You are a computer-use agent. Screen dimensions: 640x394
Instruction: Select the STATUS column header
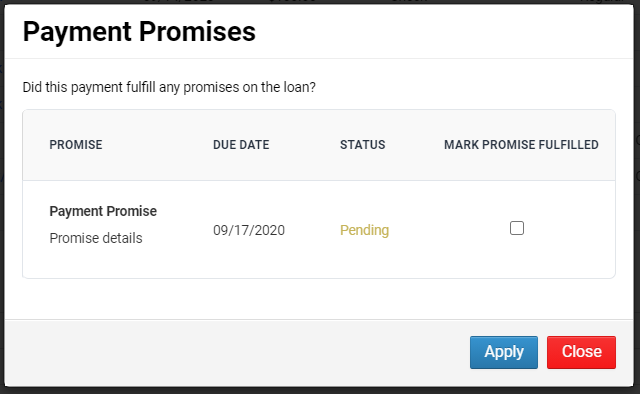tap(362, 145)
